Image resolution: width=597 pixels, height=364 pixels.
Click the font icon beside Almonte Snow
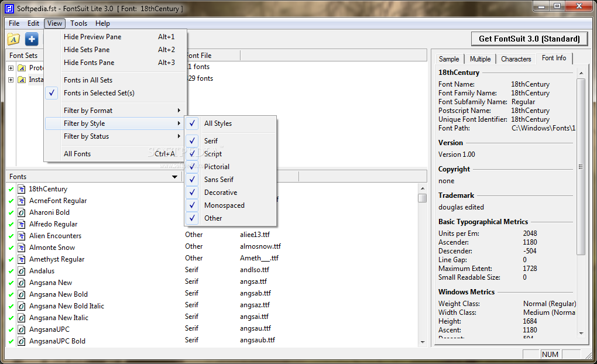22,248
